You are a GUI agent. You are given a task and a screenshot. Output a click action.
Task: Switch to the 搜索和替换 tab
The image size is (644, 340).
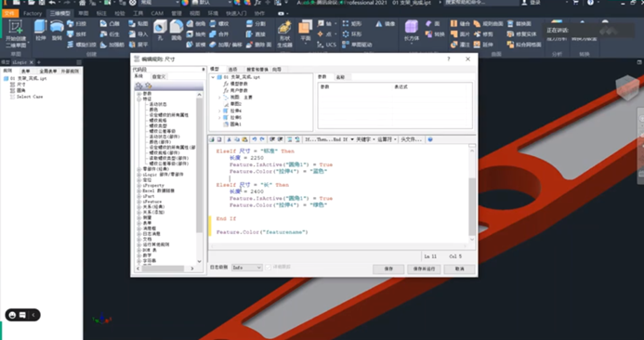257,70
